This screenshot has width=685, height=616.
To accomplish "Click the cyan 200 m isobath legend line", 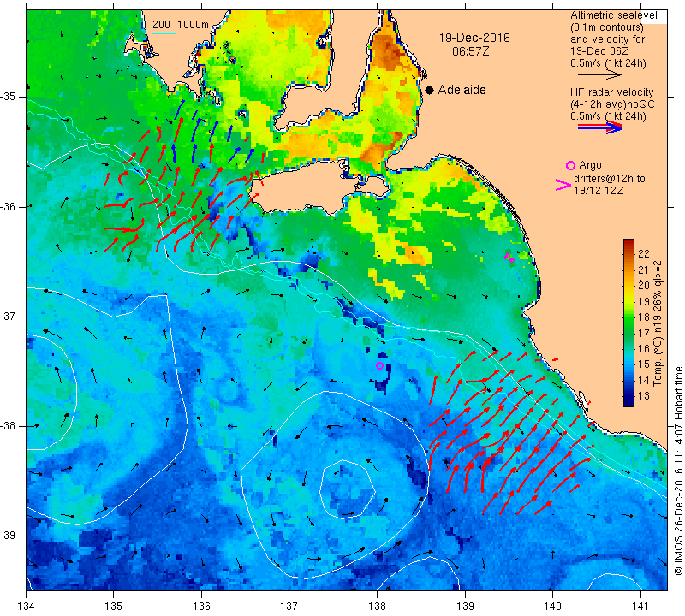I will [x=164, y=33].
